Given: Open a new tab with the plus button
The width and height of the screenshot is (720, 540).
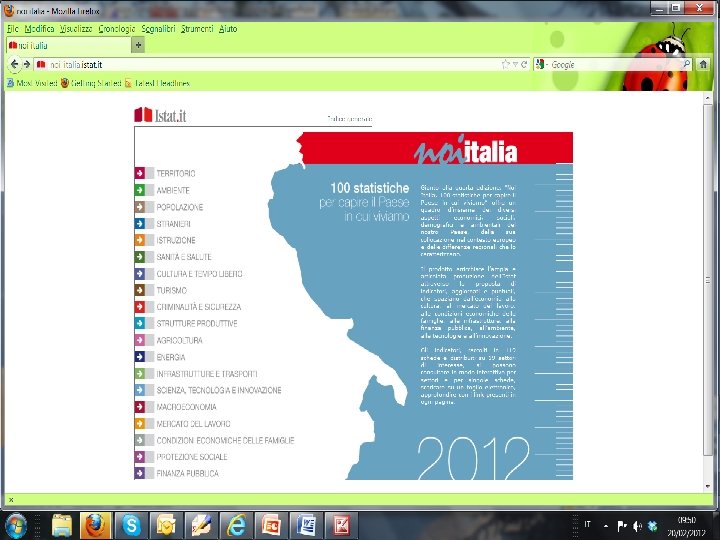Looking at the screenshot, I should 138,45.
